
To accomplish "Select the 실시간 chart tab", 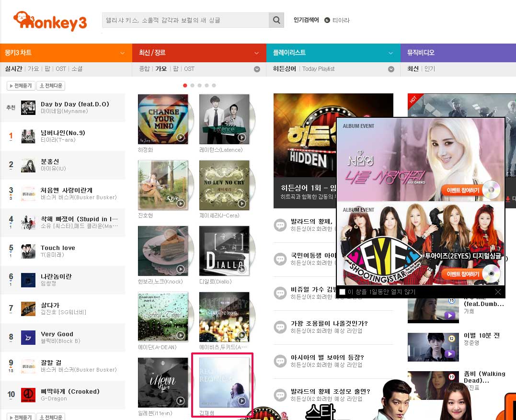I will 13,69.
